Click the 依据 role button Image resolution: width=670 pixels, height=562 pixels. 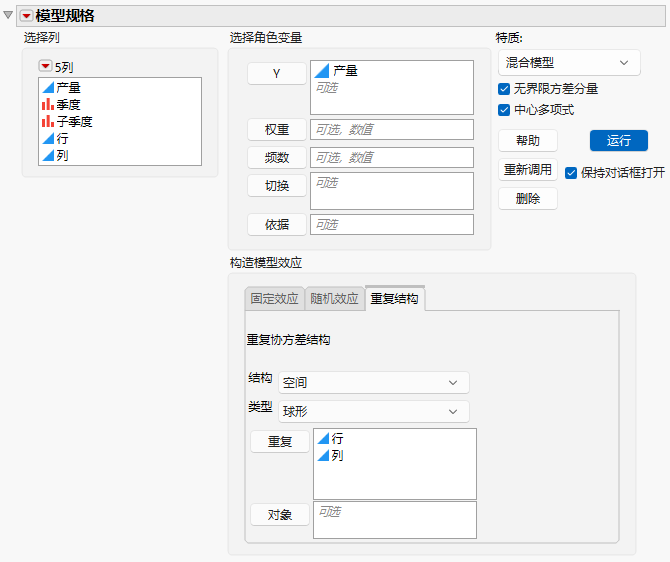coord(276,224)
